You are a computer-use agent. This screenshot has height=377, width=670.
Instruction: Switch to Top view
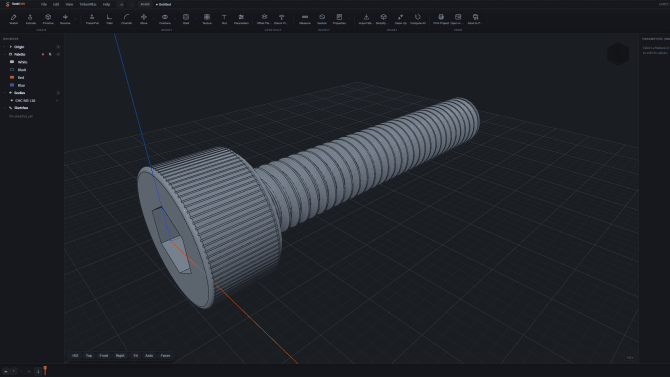[x=89, y=356]
